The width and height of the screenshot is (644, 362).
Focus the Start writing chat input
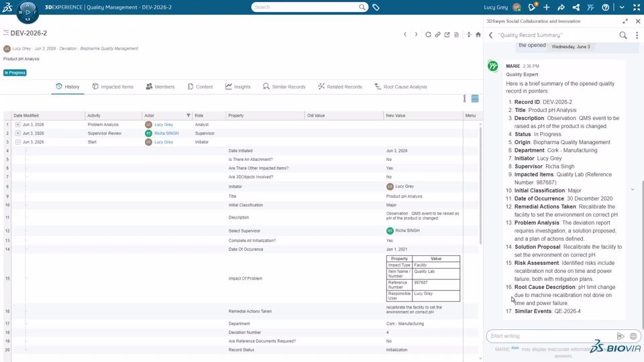(552, 336)
